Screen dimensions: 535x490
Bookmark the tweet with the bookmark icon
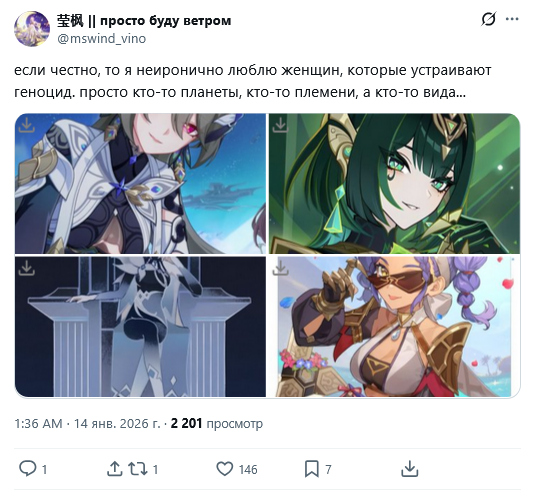coord(312,469)
